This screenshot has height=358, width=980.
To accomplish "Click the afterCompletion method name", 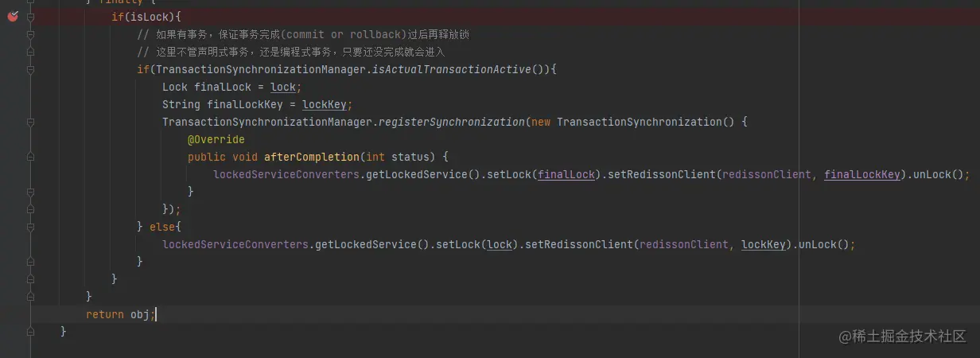I will (x=312, y=157).
